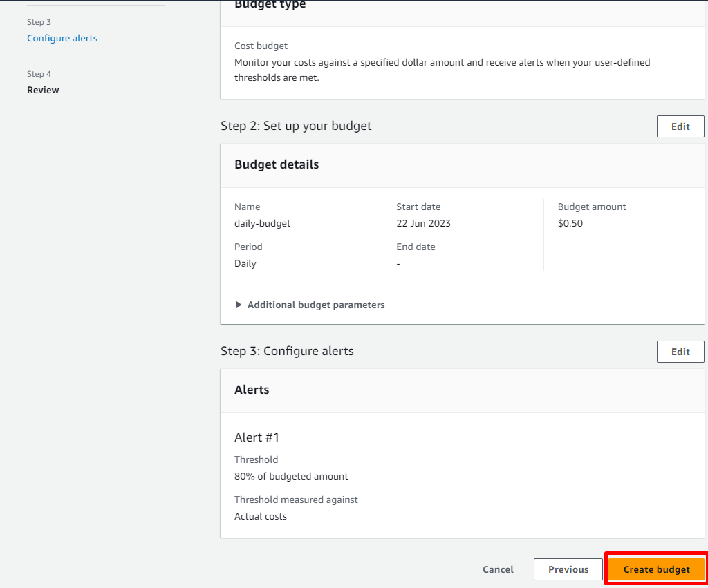Go back with the Previous button
The height and width of the screenshot is (588, 708).
click(x=568, y=569)
